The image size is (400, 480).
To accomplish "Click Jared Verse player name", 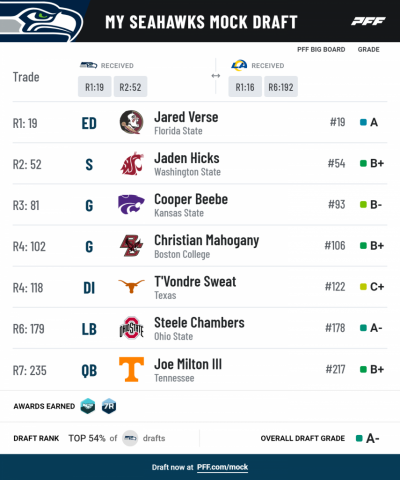I will point(186,117).
